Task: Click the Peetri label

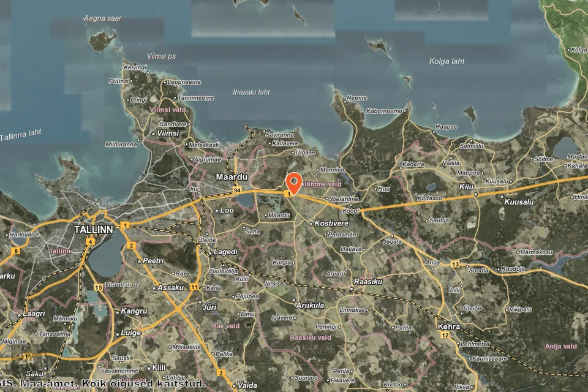Action: pos(153,260)
